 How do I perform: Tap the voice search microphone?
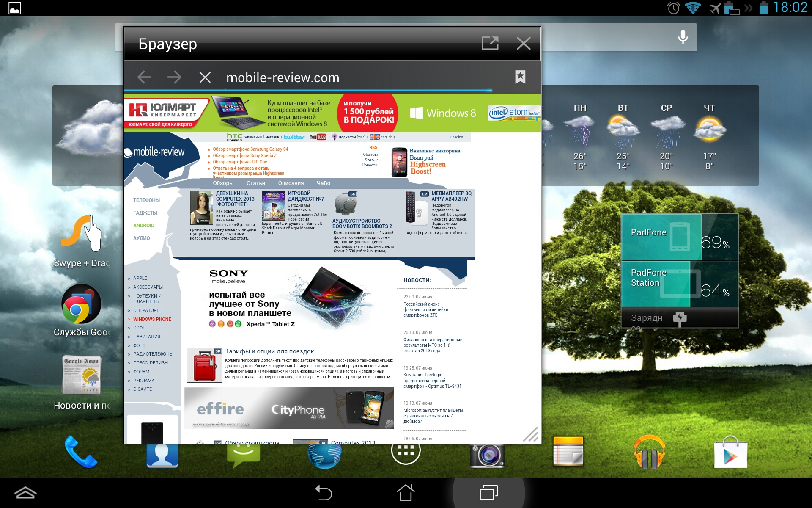(683, 37)
